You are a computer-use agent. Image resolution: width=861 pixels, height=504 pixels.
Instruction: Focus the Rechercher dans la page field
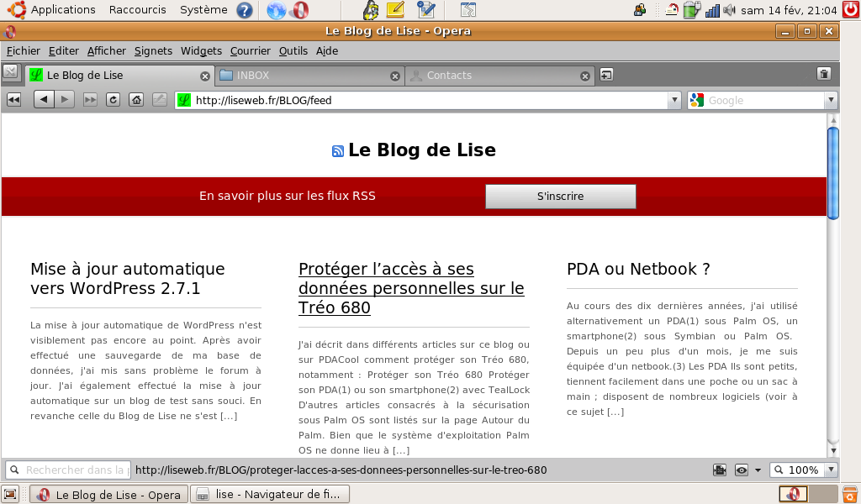pyautogui.click(x=74, y=470)
